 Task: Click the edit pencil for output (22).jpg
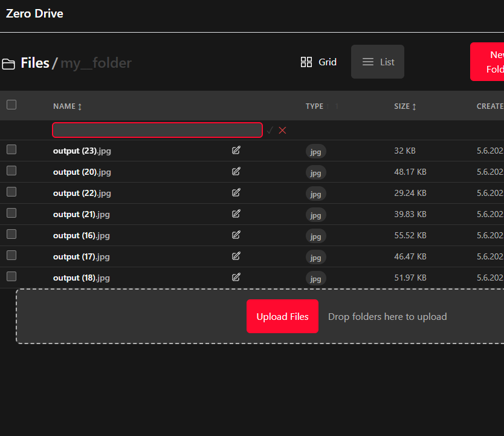tap(236, 192)
